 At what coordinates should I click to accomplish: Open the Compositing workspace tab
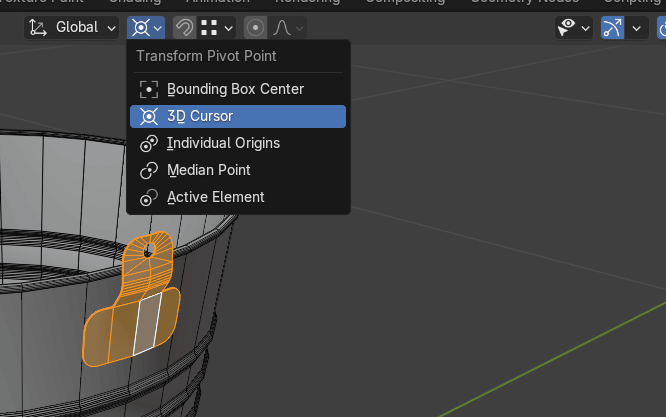click(404, 3)
